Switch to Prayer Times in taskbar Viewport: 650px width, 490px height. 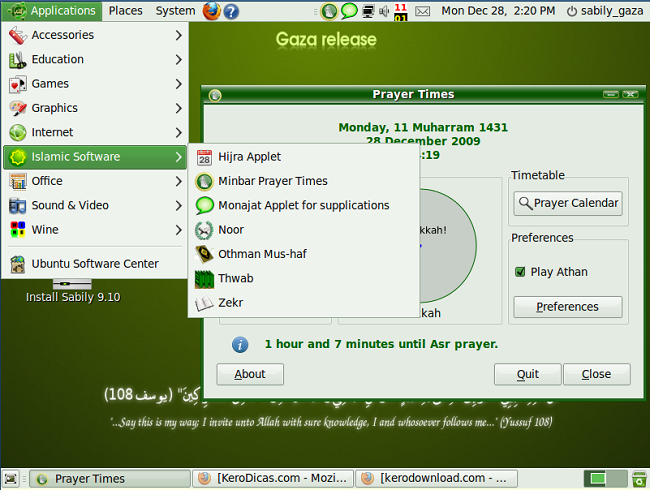click(x=110, y=479)
